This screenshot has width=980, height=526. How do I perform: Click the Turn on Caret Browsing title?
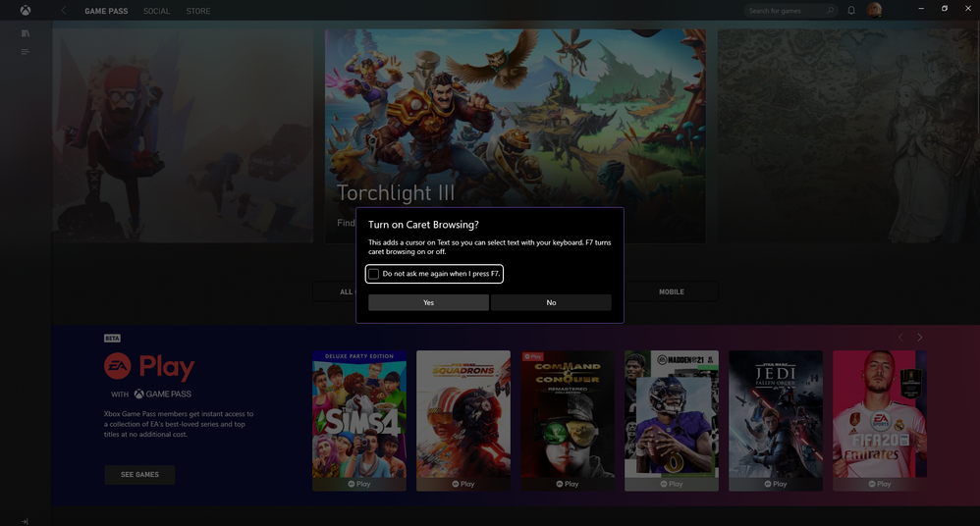(423, 225)
